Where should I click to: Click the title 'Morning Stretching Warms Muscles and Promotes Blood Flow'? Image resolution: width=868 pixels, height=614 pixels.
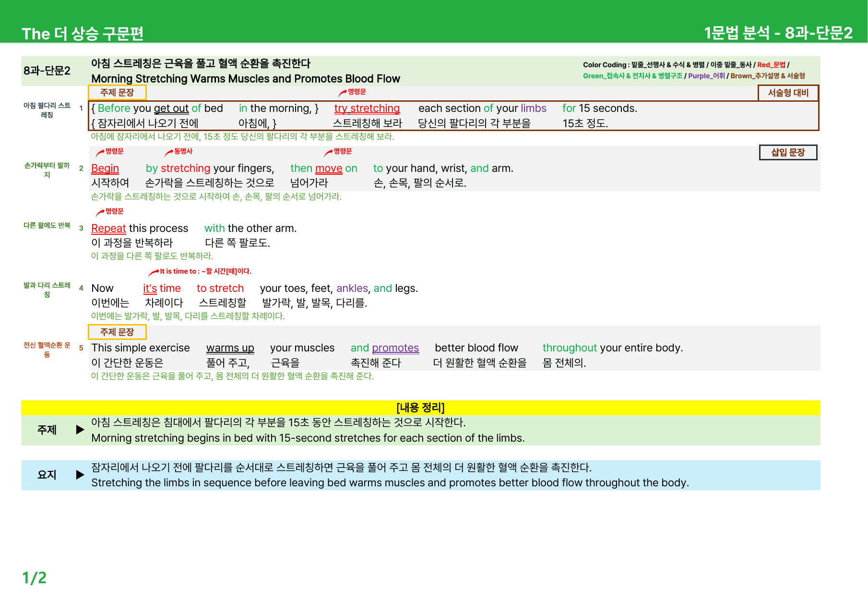click(x=246, y=79)
